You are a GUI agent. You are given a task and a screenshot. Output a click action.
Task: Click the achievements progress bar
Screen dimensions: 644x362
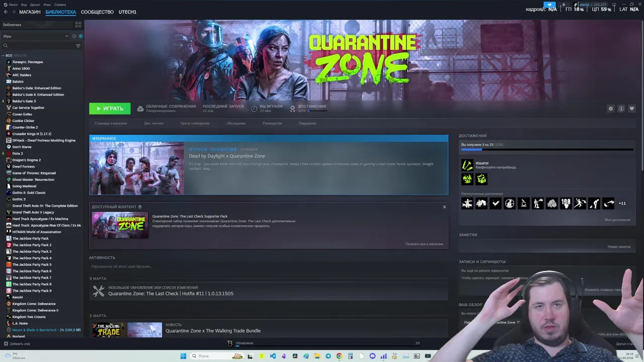[548, 149]
